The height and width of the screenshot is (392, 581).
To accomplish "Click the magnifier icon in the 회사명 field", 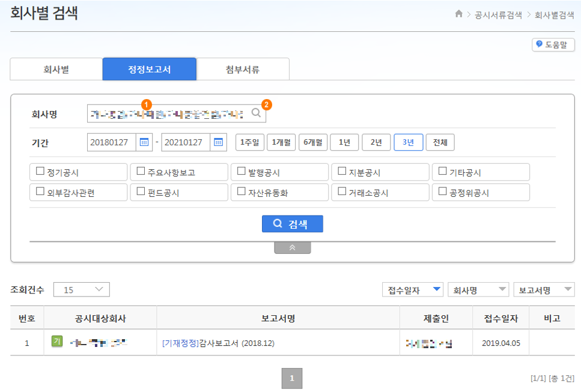I will tap(255, 113).
